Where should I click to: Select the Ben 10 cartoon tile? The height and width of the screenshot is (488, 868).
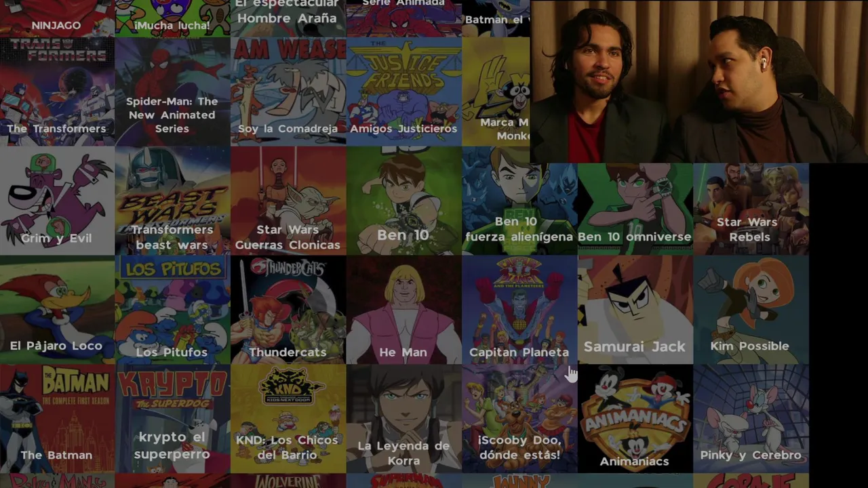click(403, 201)
